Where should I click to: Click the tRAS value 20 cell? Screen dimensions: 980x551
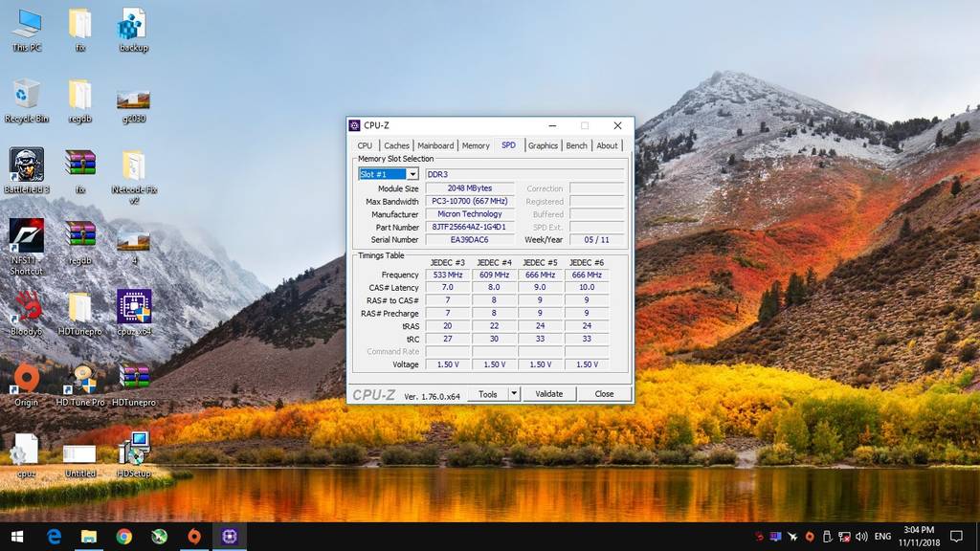(448, 325)
